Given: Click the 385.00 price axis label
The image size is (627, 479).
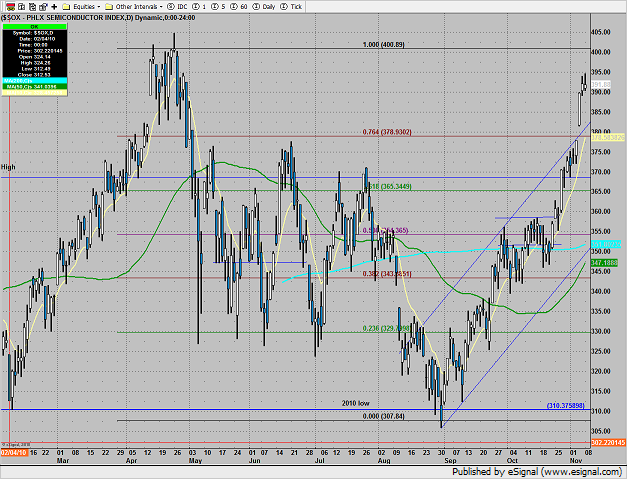Looking at the screenshot, I should click(601, 112).
